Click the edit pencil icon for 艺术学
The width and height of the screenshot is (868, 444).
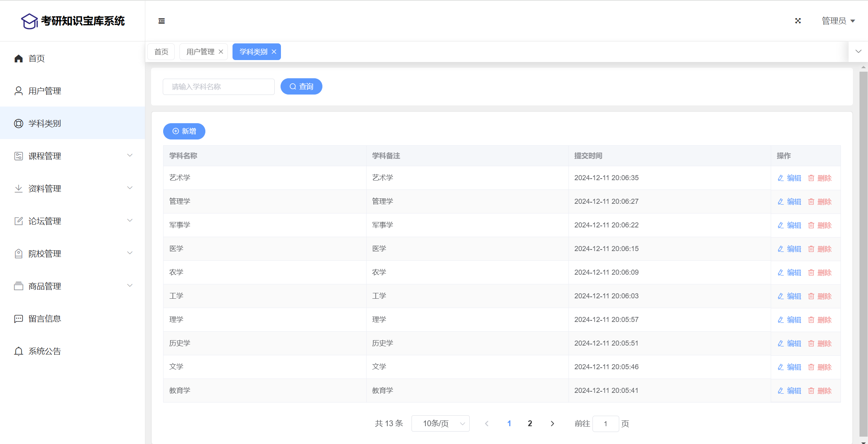coord(781,178)
